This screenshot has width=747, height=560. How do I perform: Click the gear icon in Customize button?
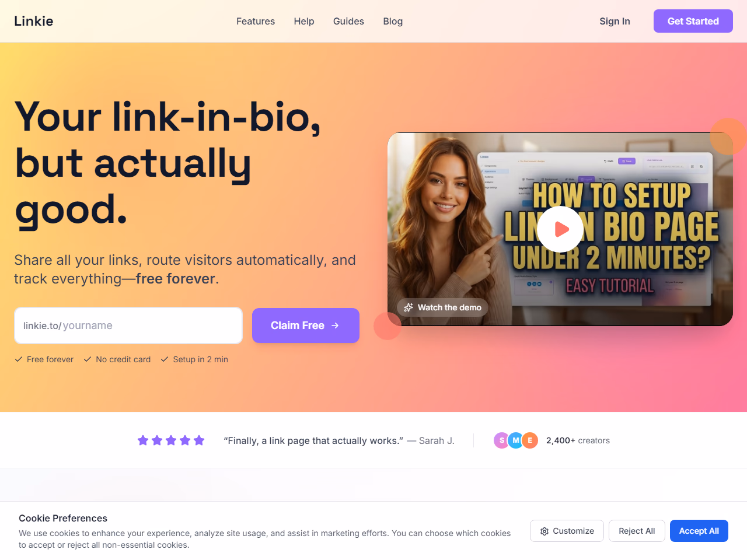coord(544,531)
